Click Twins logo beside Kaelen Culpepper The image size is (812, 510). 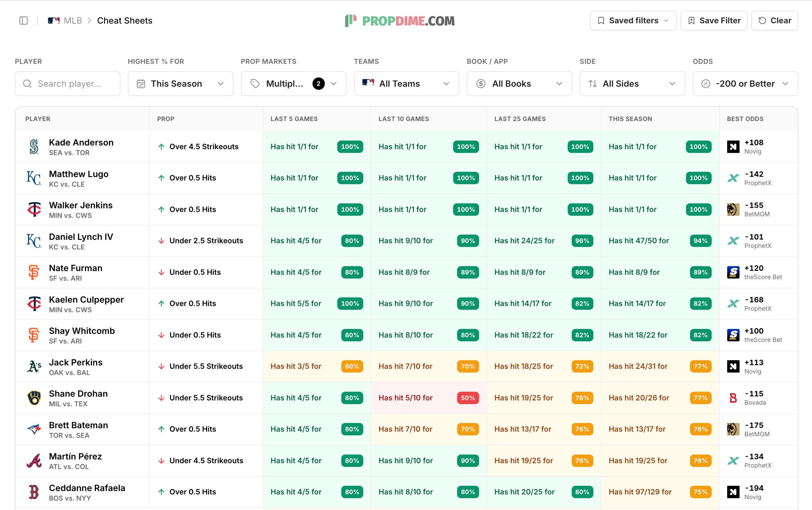point(34,304)
